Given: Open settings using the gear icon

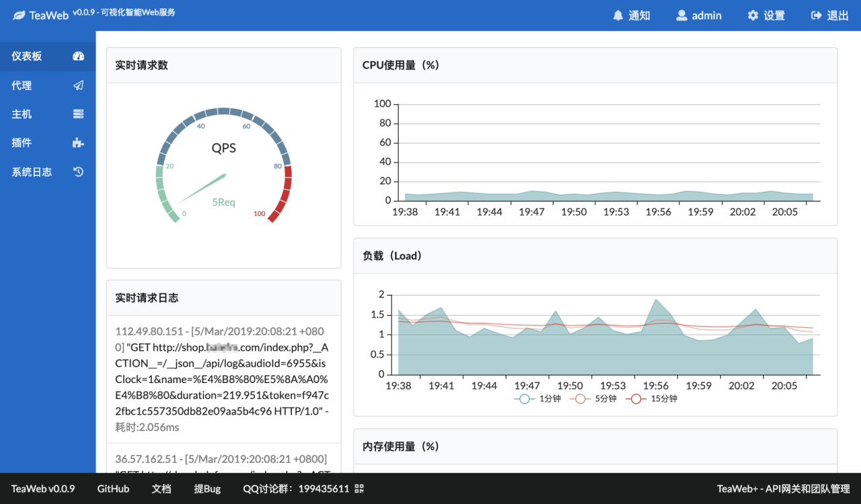Looking at the screenshot, I should pos(752,15).
